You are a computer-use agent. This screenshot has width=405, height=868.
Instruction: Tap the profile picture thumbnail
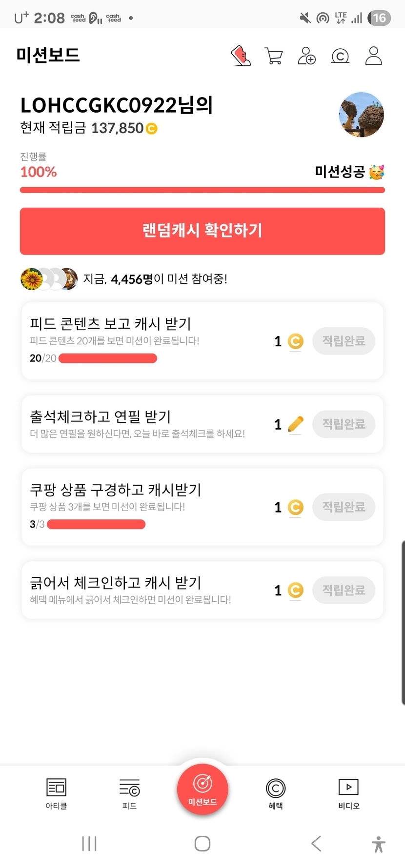pyautogui.click(x=361, y=115)
